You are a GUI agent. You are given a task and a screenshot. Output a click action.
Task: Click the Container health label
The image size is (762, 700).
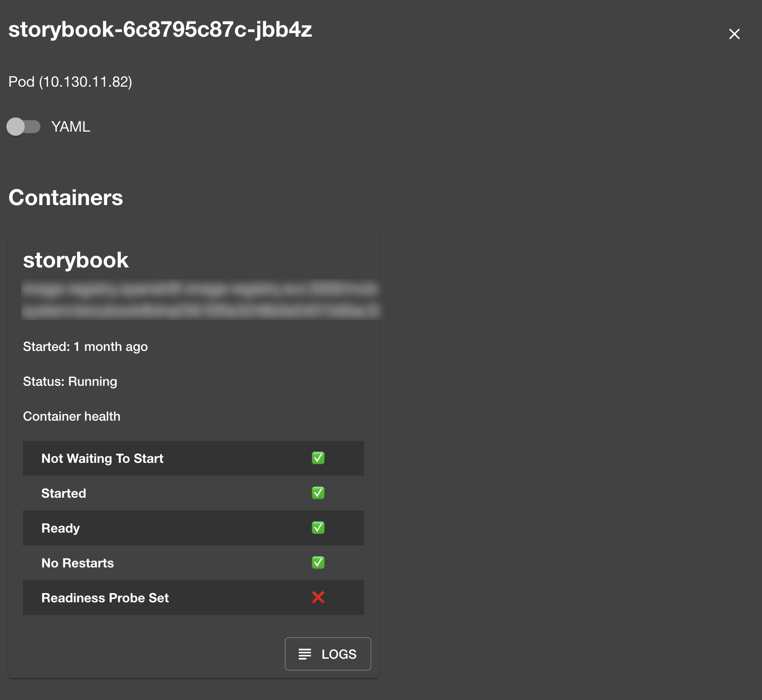[72, 417]
